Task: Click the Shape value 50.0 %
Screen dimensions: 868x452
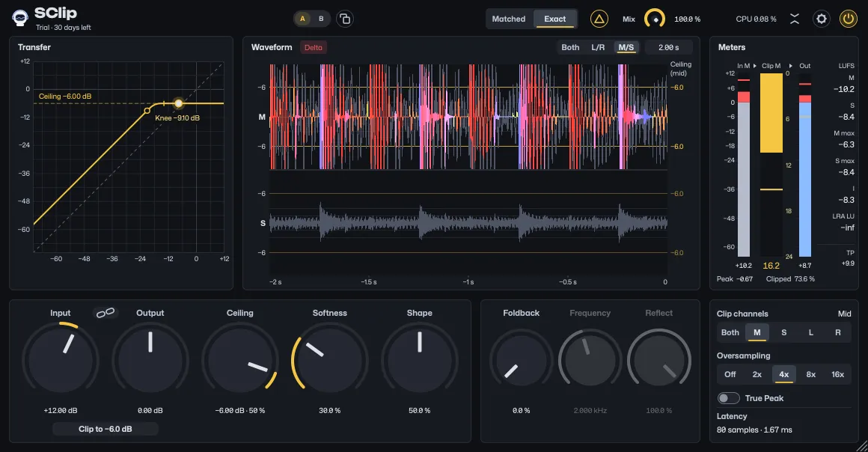Action: click(420, 410)
